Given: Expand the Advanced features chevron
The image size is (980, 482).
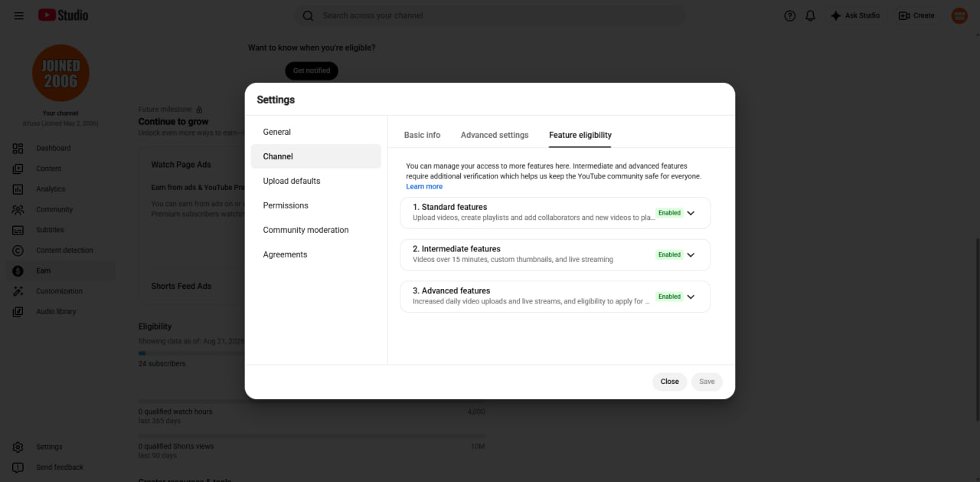Looking at the screenshot, I should (691, 297).
